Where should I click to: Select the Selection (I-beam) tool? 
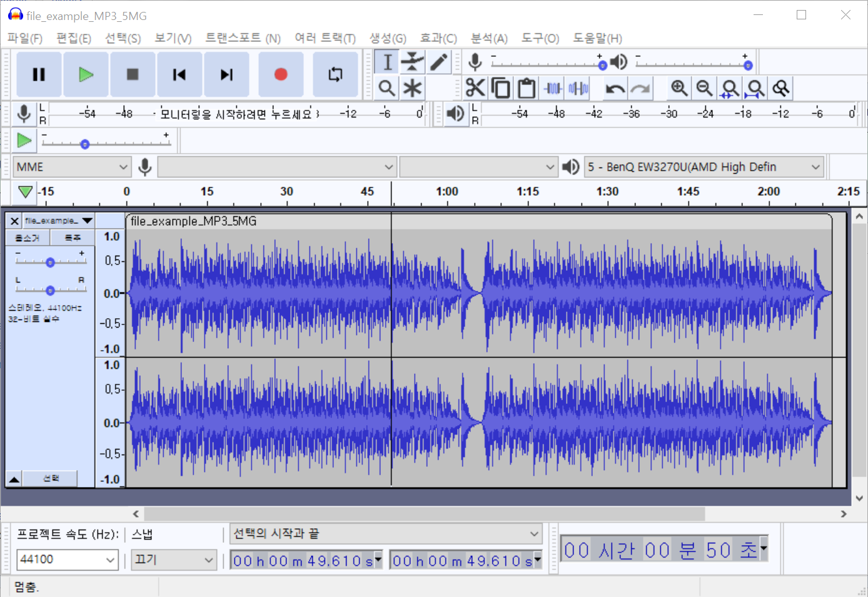pyautogui.click(x=387, y=62)
